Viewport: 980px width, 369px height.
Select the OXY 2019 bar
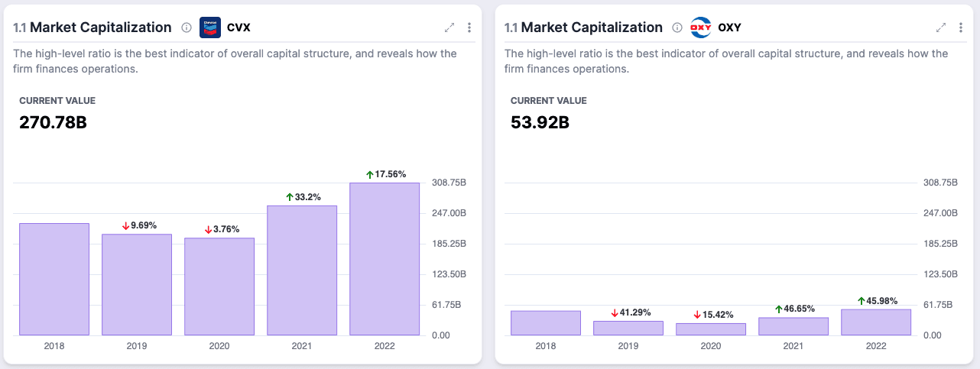(x=628, y=328)
